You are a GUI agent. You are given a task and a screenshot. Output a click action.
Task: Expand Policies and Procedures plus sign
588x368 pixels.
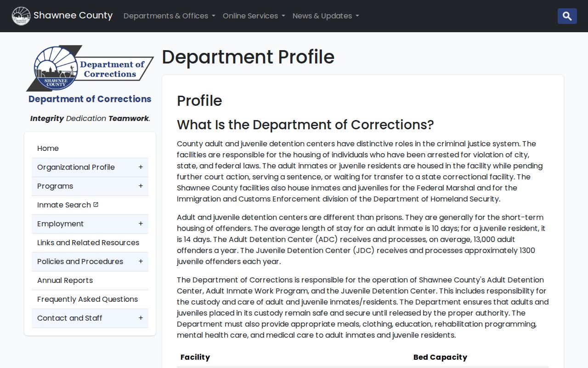coord(141,261)
